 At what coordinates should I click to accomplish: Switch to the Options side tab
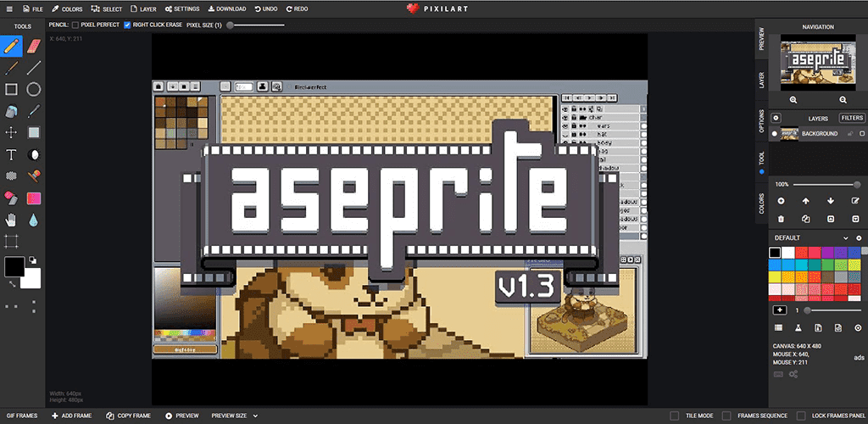(x=762, y=120)
